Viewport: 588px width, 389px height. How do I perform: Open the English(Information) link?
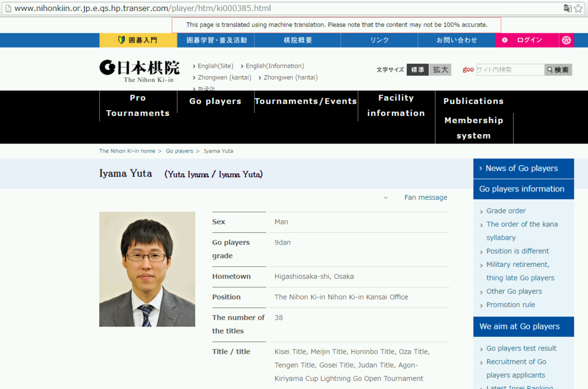coord(274,66)
